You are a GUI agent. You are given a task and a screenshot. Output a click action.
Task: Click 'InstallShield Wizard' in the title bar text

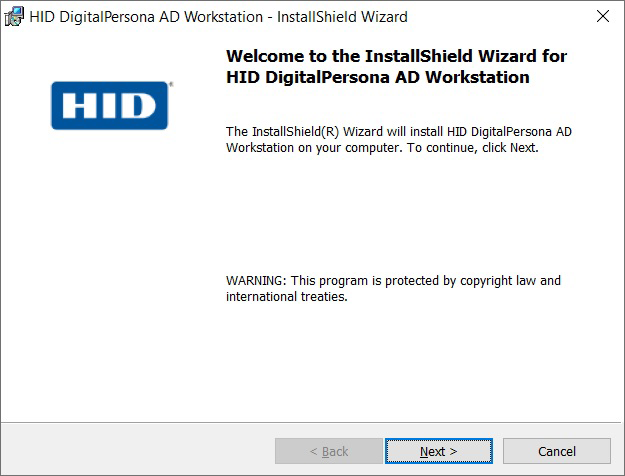[336, 17]
